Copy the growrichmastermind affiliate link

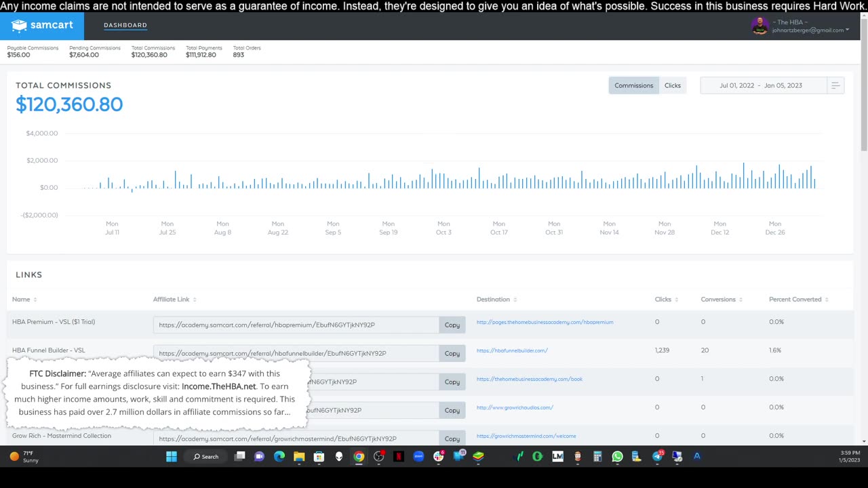(452, 439)
